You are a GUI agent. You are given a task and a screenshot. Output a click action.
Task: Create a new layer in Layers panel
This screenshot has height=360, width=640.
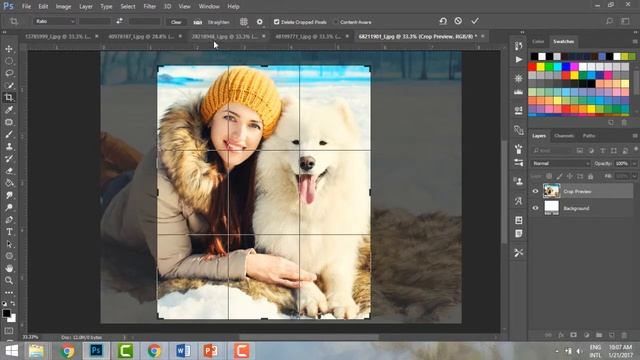point(611,335)
